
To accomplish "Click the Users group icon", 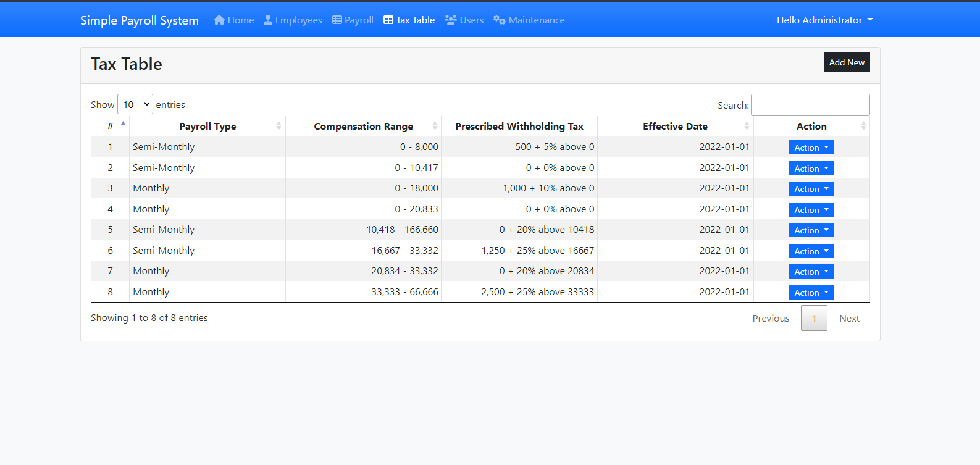I will pos(451,20).
